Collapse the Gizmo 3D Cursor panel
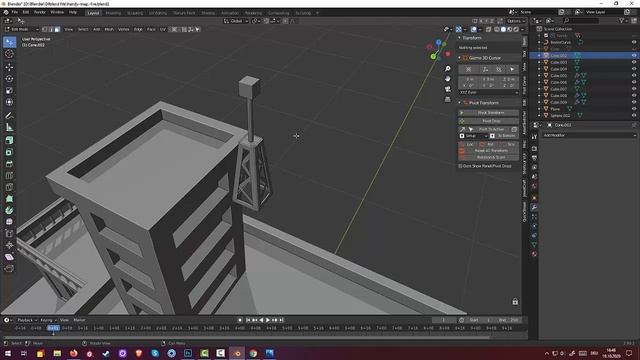This screenshot has width=640, height=360. pos(460,58)
